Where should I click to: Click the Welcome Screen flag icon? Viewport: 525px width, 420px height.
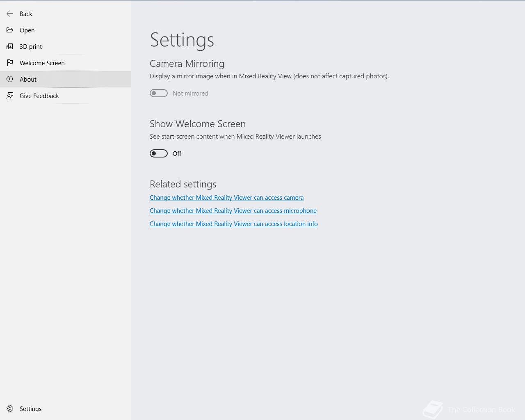[10, 63]
